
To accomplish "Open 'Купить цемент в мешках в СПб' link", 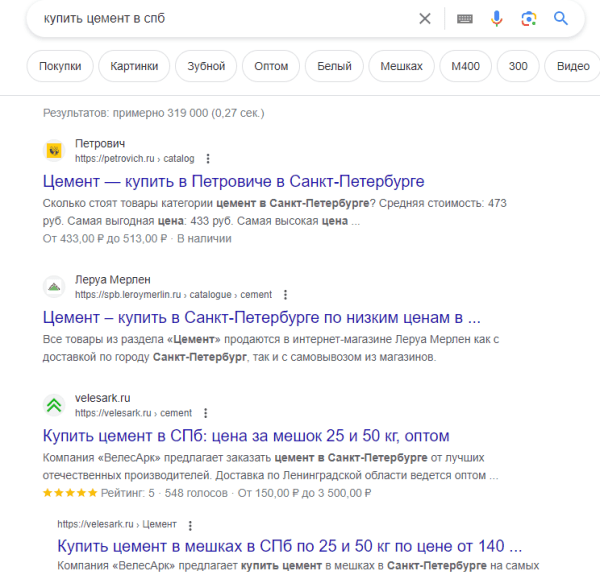I will (290, 546).
